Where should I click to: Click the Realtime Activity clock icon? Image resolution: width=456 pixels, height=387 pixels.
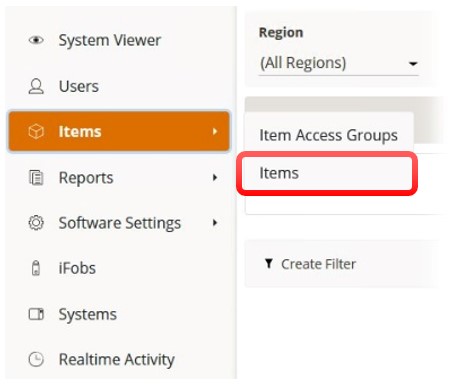(x=36, y=359)
